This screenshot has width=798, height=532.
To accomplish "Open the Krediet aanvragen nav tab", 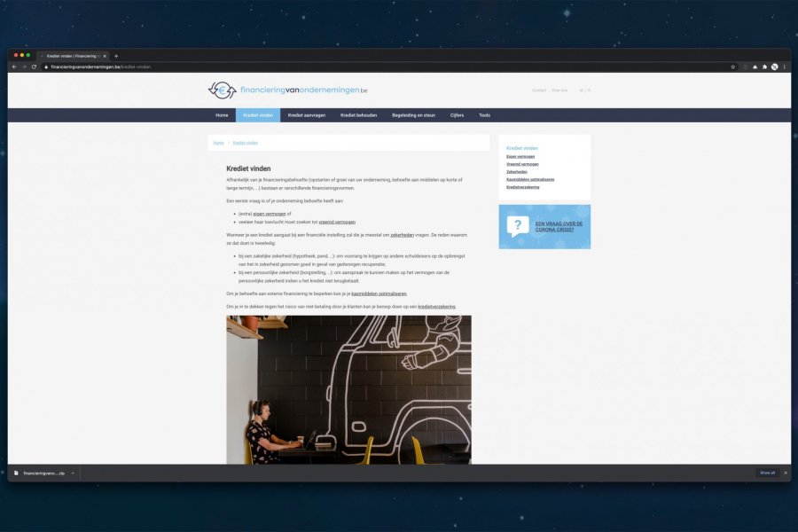I will pyautogui.click(x=306, y=115).
